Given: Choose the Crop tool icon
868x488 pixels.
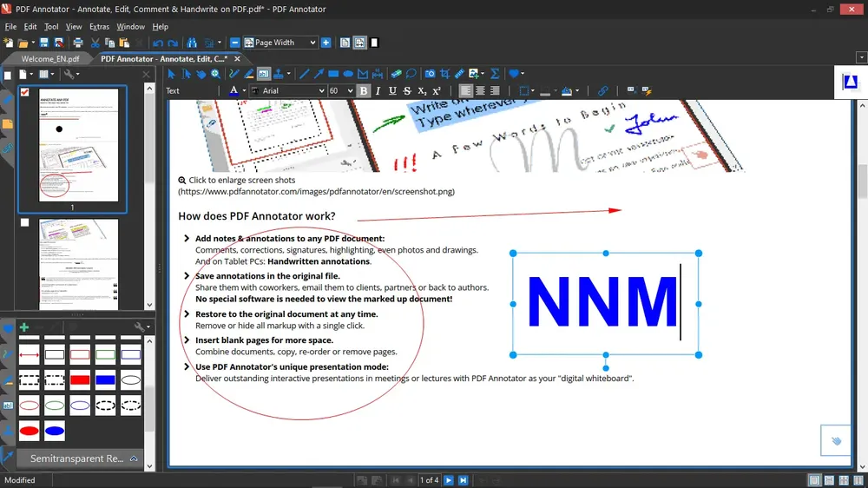Looking at the screenshot, I should coord(444,74).
